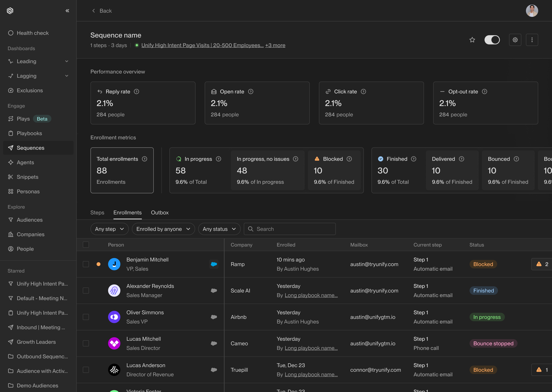Open Enrolled by anyone dropdown
The image size is (552, 392).
pyautogui.click(x=163, y=229)
